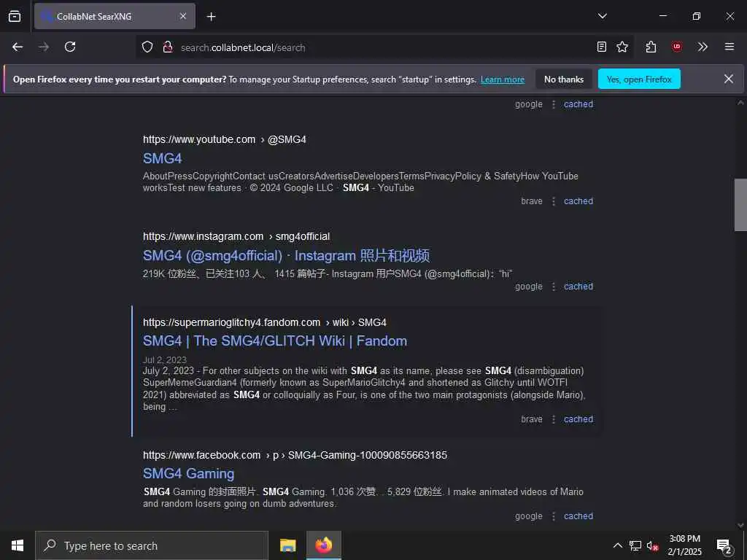The width and height of the screenshot is (747, 560).
Task: Show more tools overflow chevrons
Action: click(x=703, y=47)
